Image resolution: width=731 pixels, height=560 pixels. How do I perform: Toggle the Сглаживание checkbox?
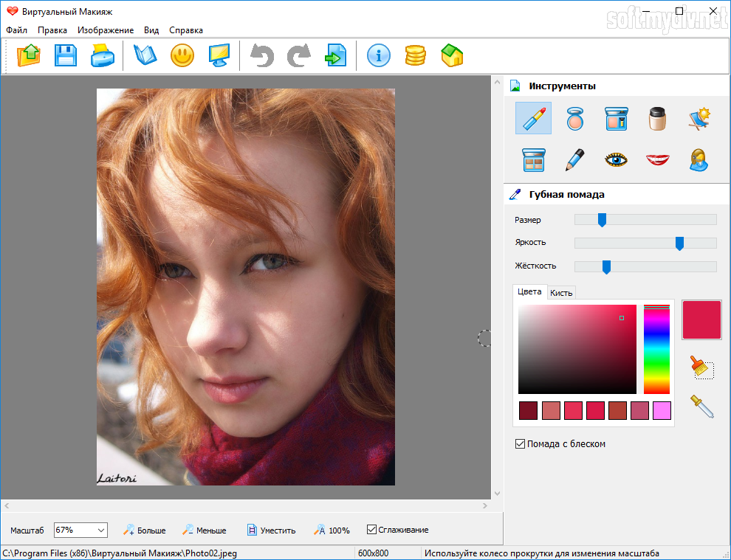(x=371, y=529)
